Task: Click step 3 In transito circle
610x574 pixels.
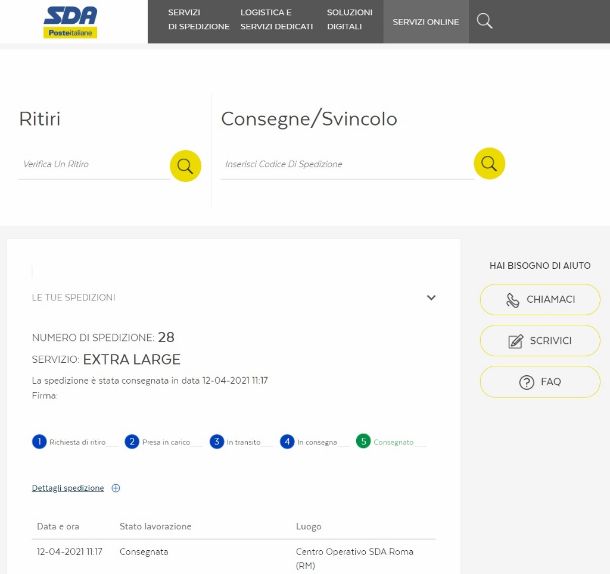Action: (x=217, y=442)
